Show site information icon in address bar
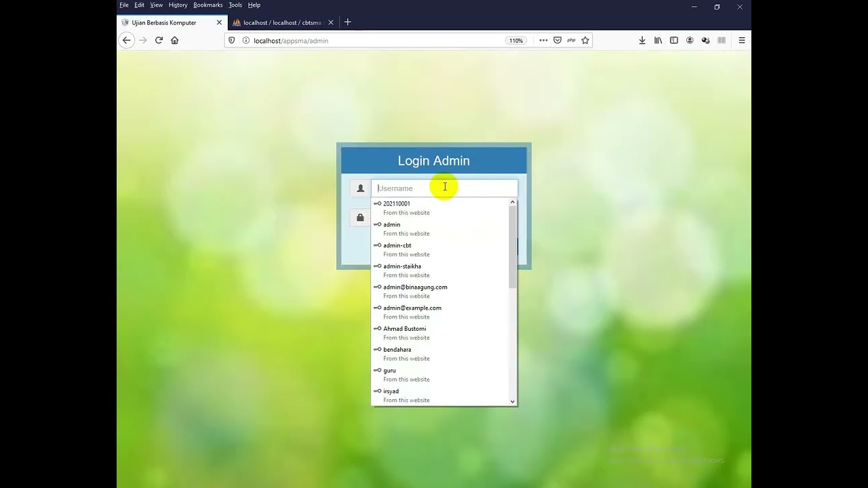Viewport: 868px width, 488px height. [245, 41]
